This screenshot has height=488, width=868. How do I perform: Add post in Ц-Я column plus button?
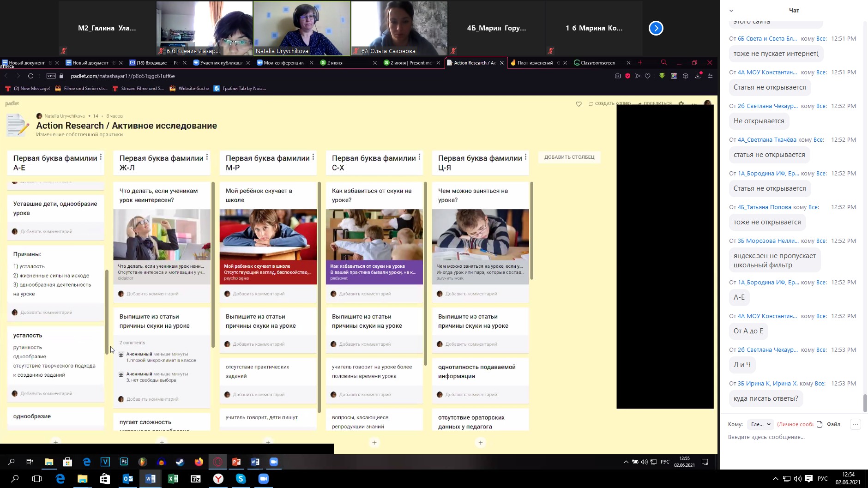click(x=481, y=442)
